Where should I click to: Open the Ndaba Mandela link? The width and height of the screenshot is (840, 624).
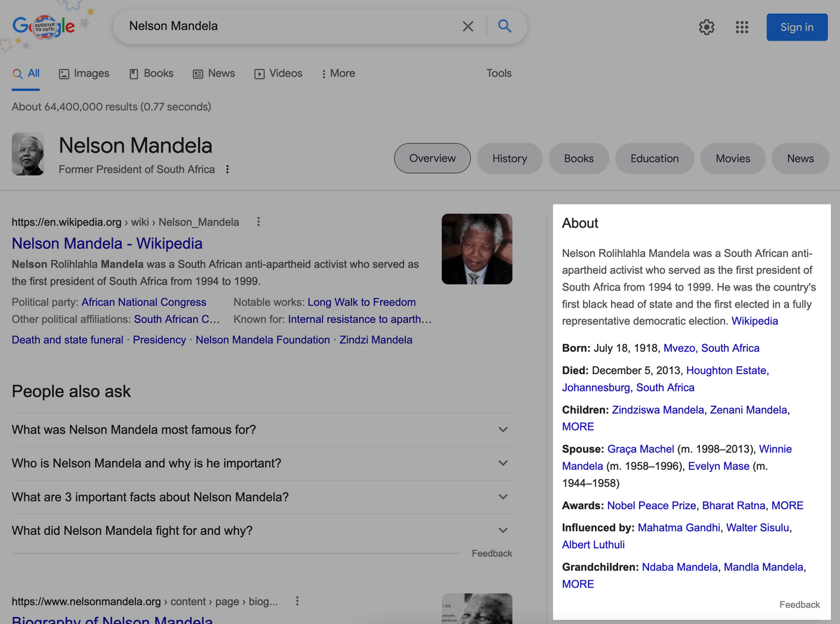[x=680, y=567]
